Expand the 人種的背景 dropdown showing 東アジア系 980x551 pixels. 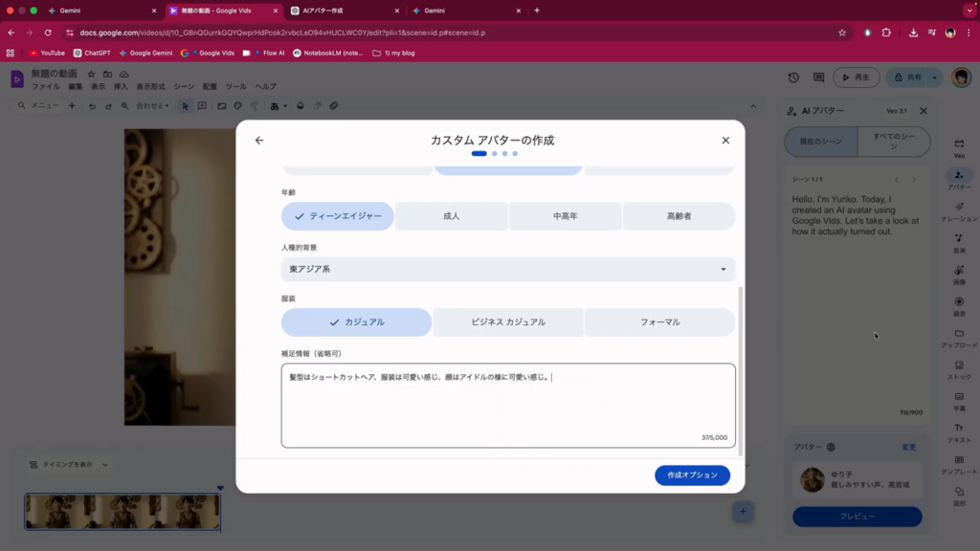pos(507,270)
